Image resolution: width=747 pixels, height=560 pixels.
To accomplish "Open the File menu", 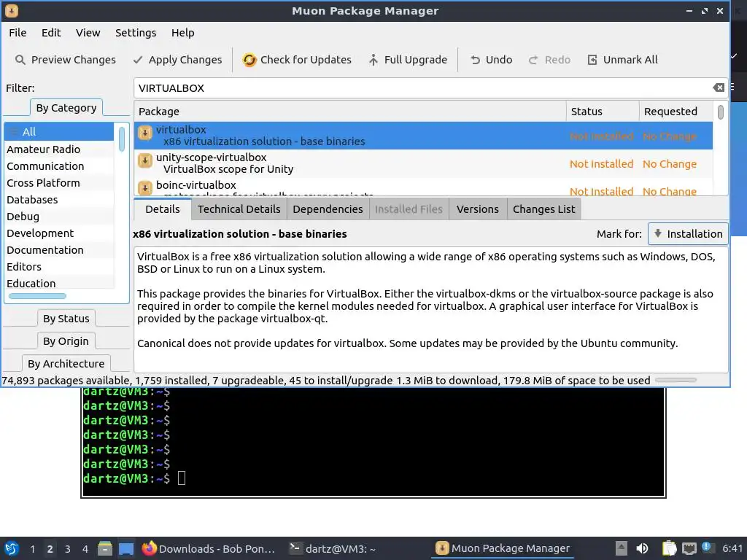I will pyautogui.click(x=18, y=33).
